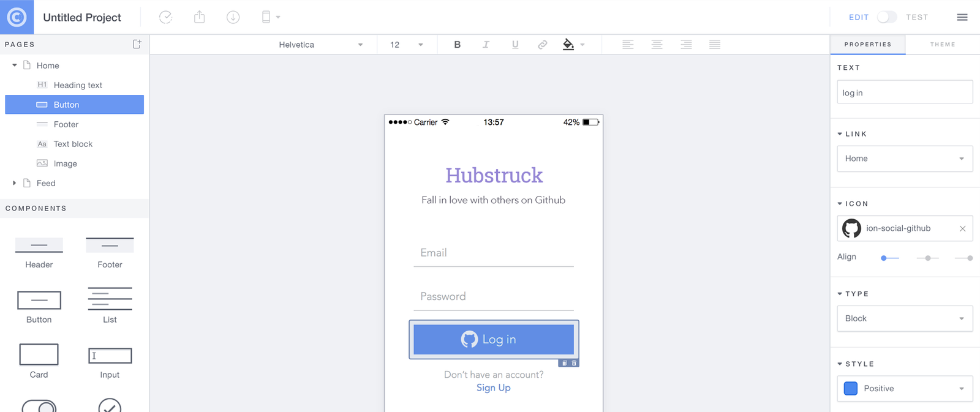Viewport: 980px width, 412px height.
Task: Justify text alignment
Action: (715, 45)
